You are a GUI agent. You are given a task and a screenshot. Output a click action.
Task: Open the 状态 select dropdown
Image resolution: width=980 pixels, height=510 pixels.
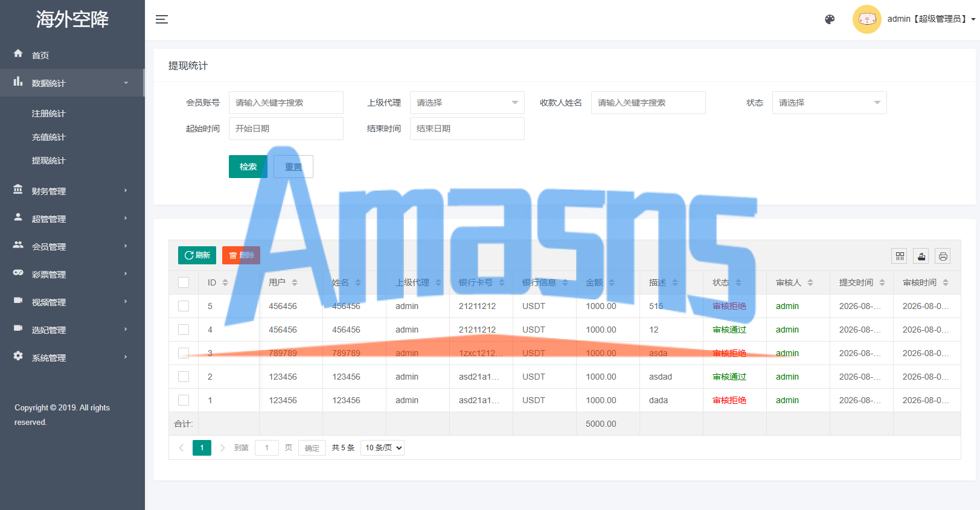pos(830,103)
